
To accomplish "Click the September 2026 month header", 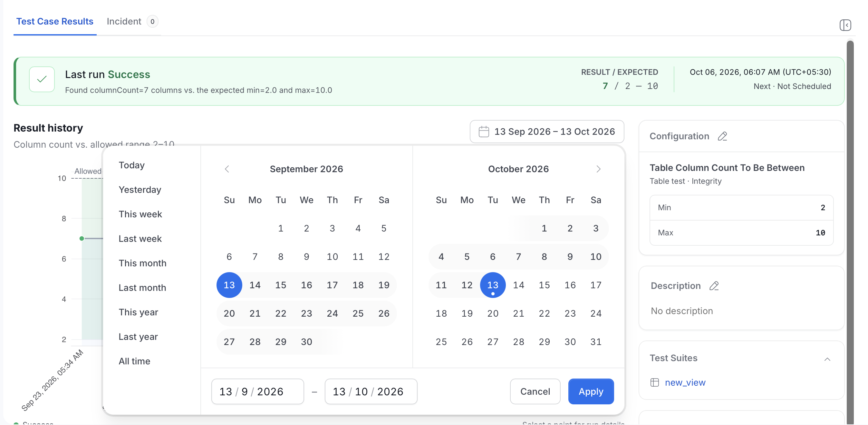I will (306, 169).
